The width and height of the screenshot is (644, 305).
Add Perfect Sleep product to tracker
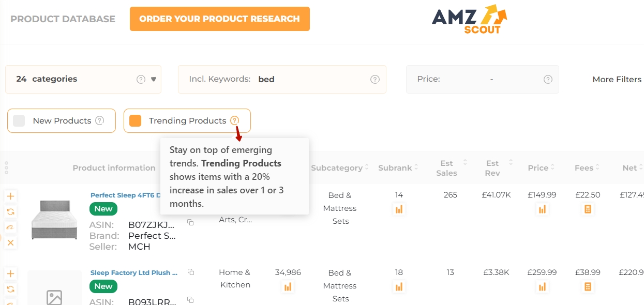tap(10, 196)
